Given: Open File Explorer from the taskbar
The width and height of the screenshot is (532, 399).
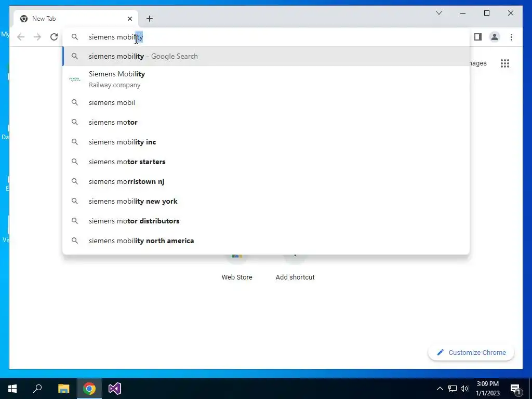Looking at the screenshot, I should click(63, 389).
